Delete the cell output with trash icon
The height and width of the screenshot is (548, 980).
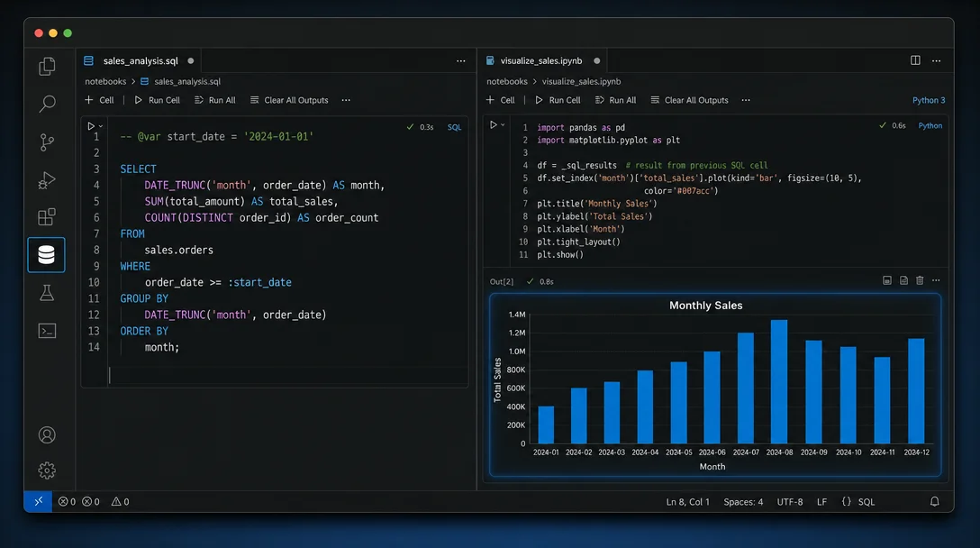tap(920, 280)
